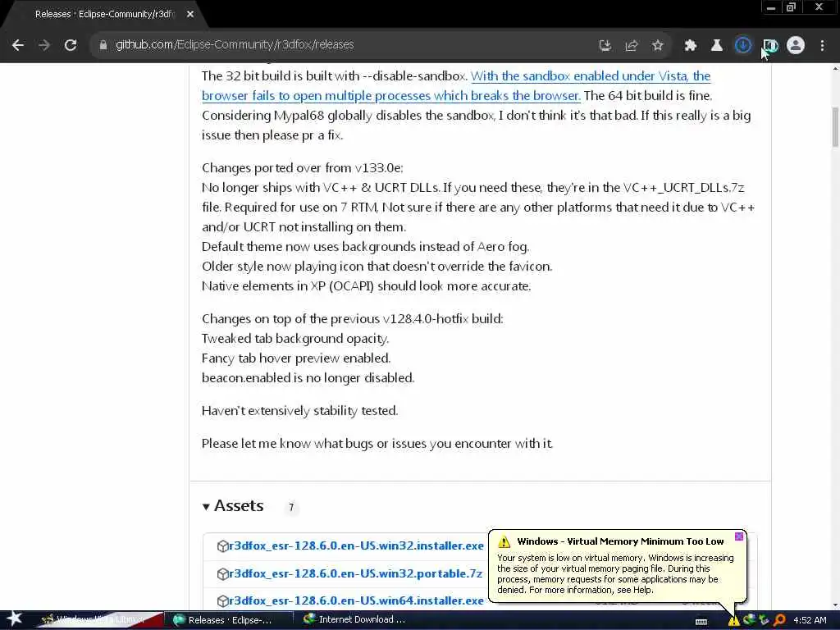Click the yellow warning tray icon

click(733, 620)
